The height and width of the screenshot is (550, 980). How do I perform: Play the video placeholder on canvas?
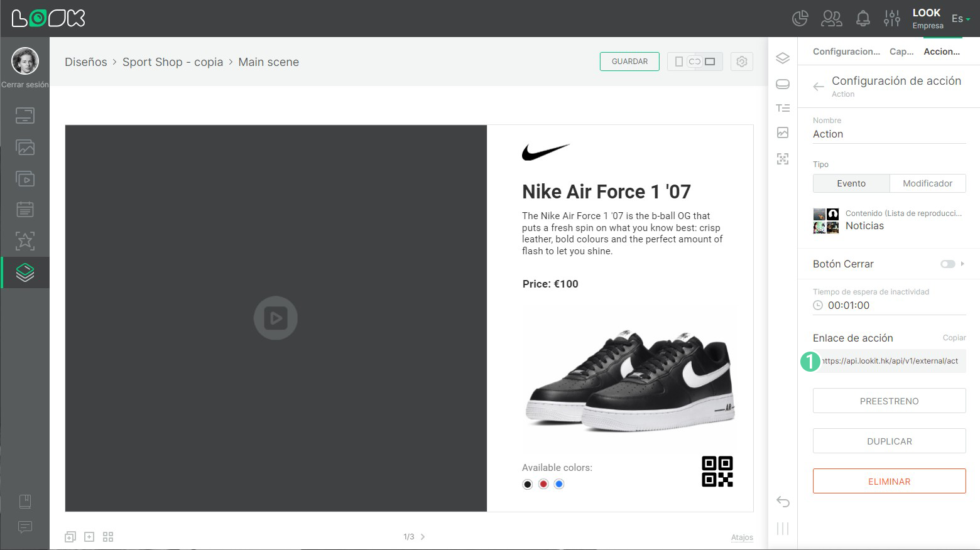point(275,318)
